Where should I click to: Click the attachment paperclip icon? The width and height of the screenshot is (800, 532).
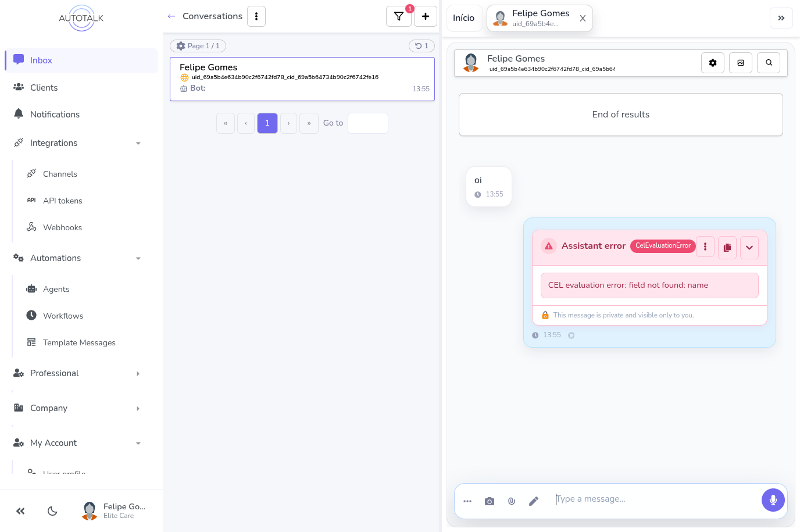point(512,501)
